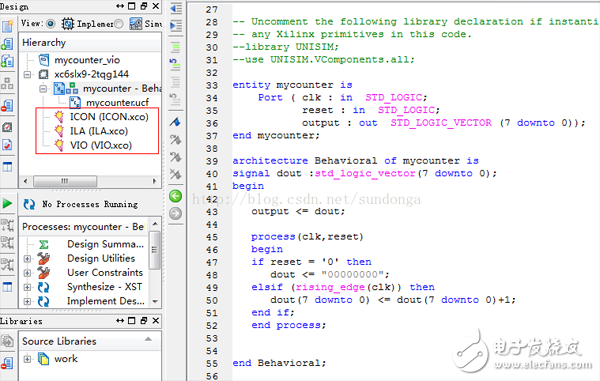Click the comment lines editor icon
This screenshot has height=381, width=600.
click(176, 48)
